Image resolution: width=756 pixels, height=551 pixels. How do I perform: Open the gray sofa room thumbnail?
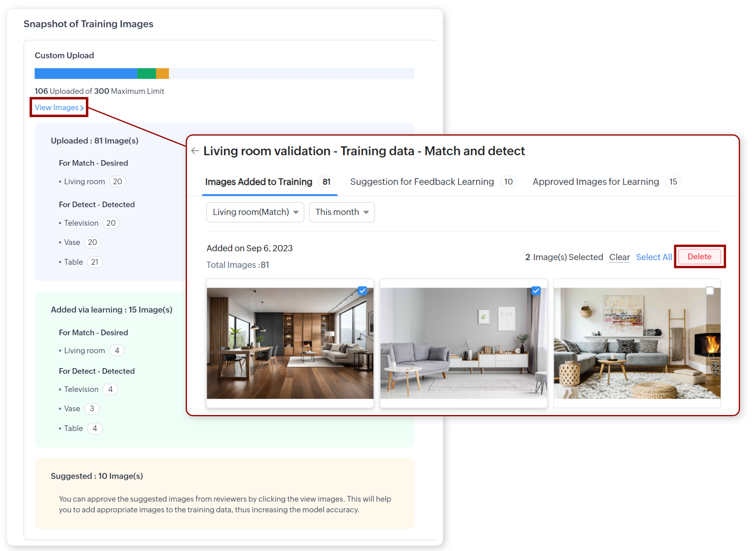(463, 343)
